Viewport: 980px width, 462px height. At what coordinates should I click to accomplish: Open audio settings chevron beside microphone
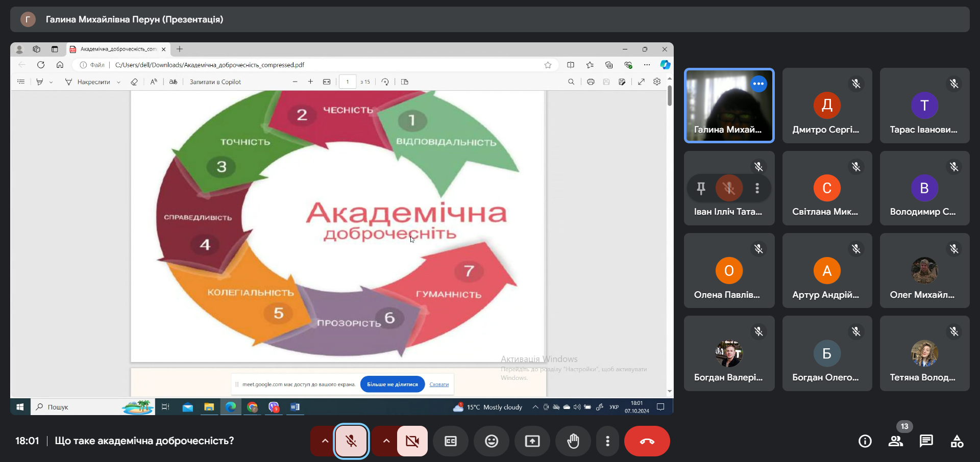(x=325, y=441)
